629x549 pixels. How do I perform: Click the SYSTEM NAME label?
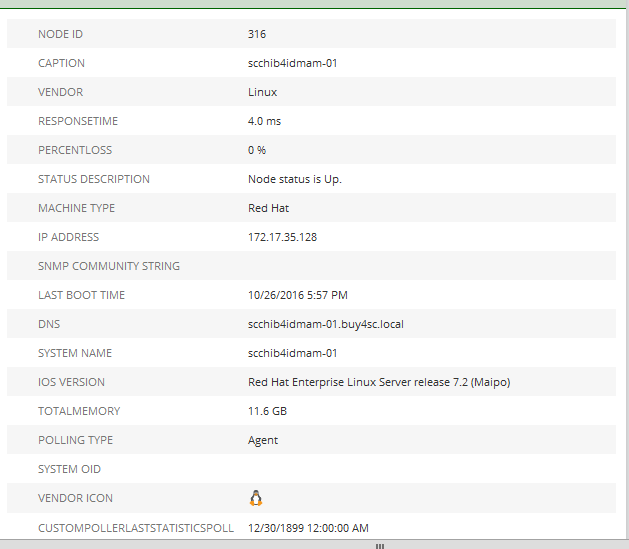point(75,353)
